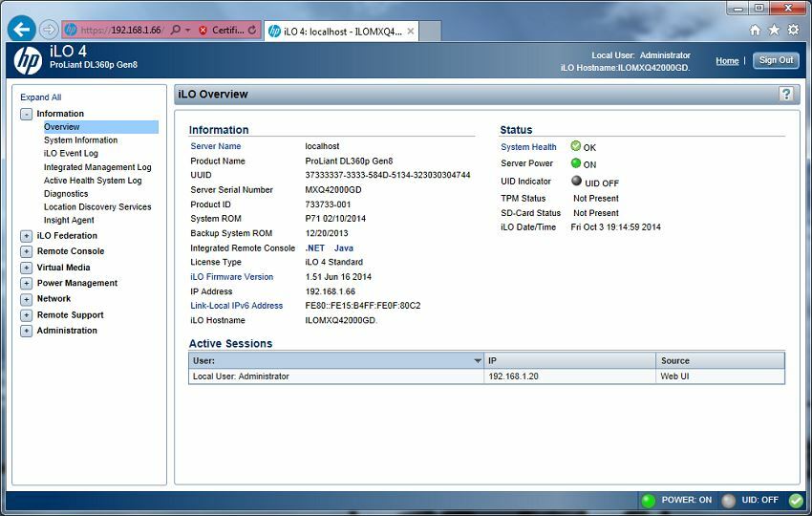Click the address bar URL field
This screenshot has height=516, width=812.
coord(121,30)
